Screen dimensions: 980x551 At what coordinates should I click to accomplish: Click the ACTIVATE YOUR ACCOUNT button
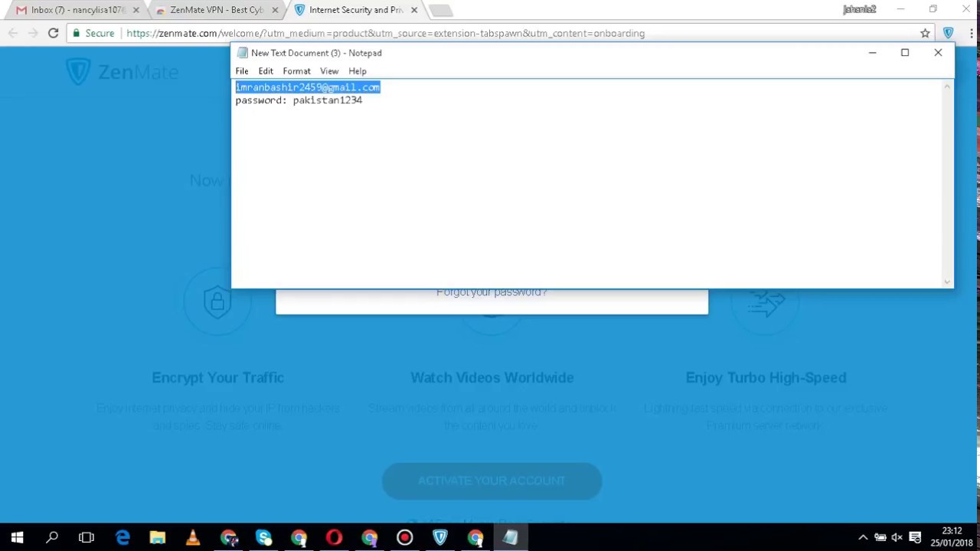click(492, 481)
